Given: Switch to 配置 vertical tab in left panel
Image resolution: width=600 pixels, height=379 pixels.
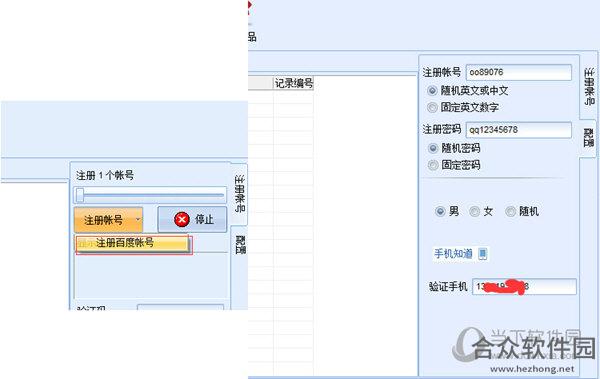Looking at the screenshot, I should tap(240, 246).
